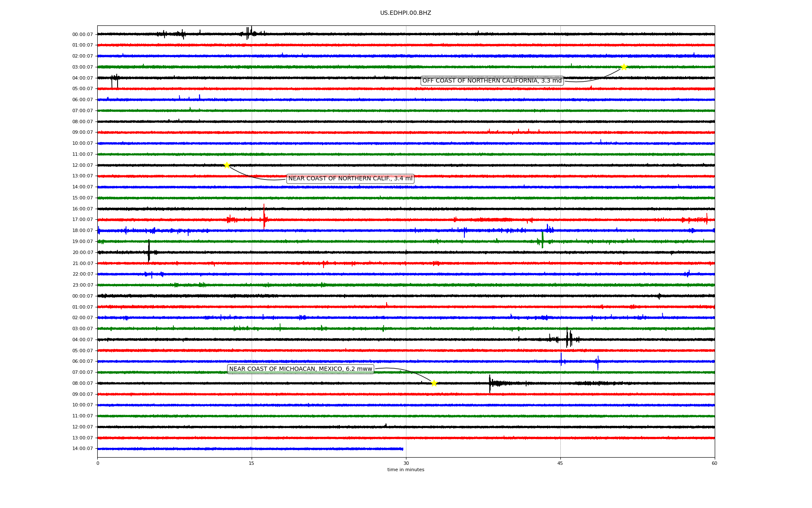Viewport: 812px width, 508px height.
Task: Click the large black arrival after the Michoacan star
Action: pos(490,384)
